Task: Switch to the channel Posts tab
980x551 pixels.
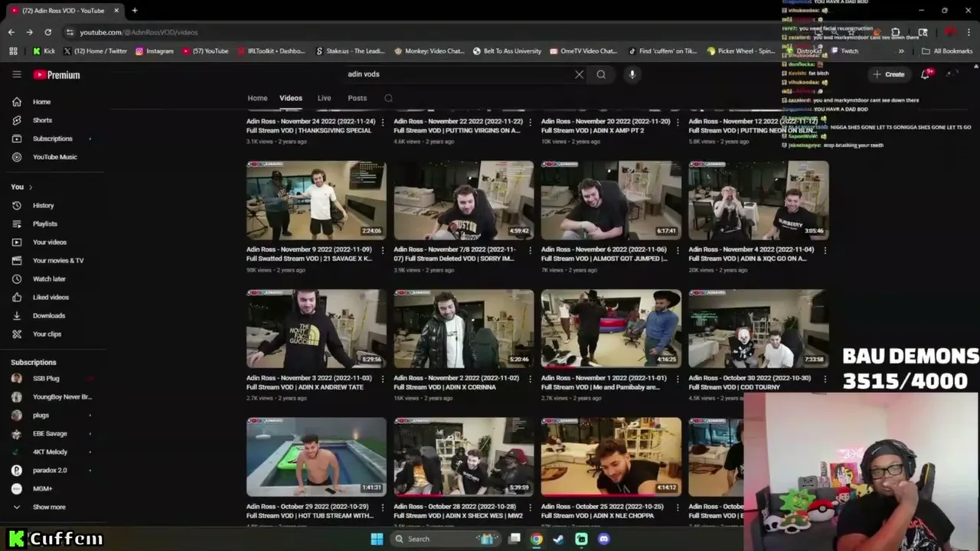Action: [x=357, y=98]
